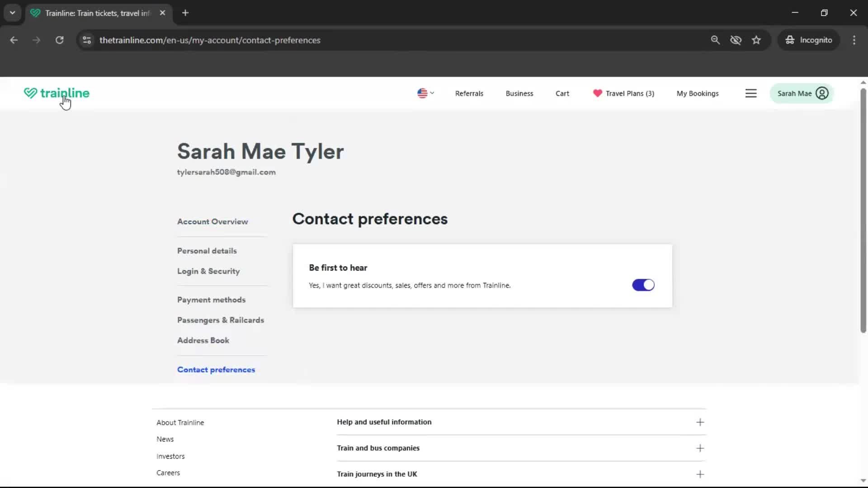Click the zoom magnifier icon in address bar

(715, 40)
